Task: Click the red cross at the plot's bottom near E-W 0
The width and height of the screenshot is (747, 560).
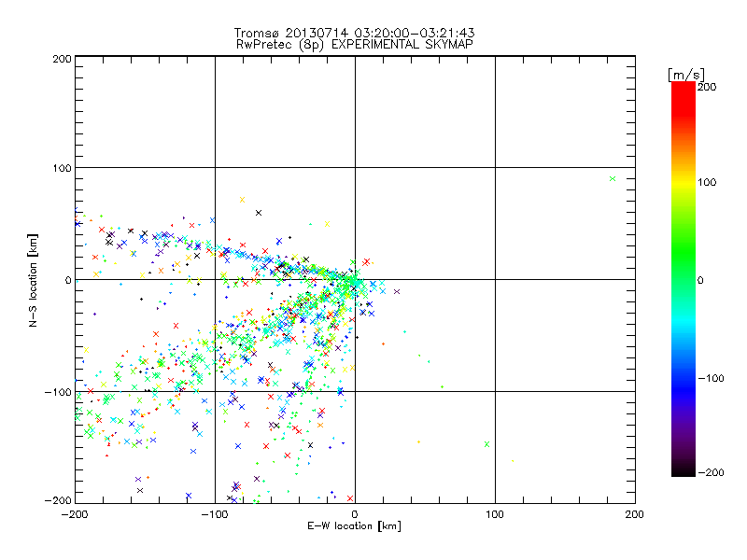Action: [350, 498]
